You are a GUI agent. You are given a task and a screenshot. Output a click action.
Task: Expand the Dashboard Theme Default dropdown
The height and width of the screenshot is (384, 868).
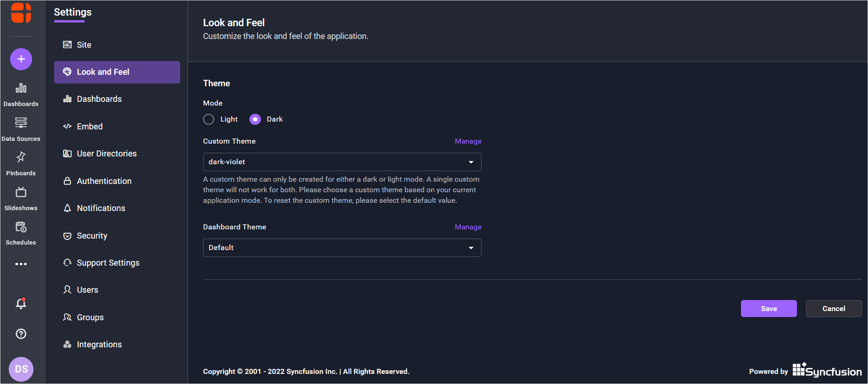342,248
